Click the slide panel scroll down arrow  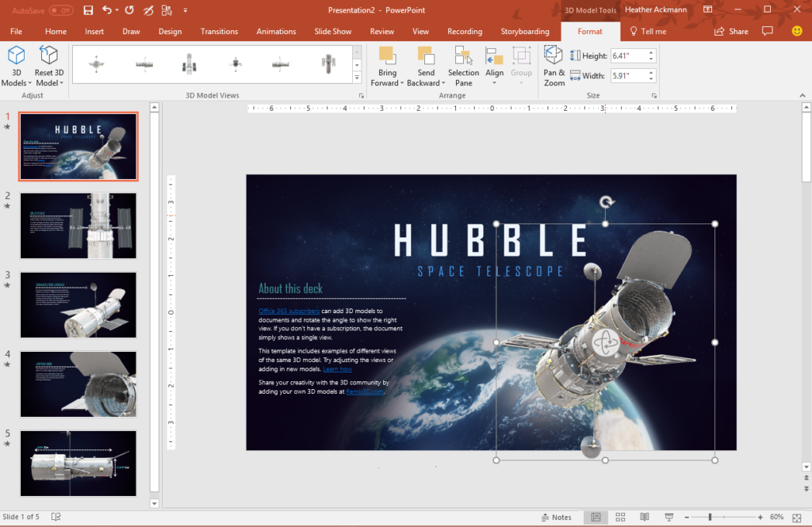[x=155, y=503]
